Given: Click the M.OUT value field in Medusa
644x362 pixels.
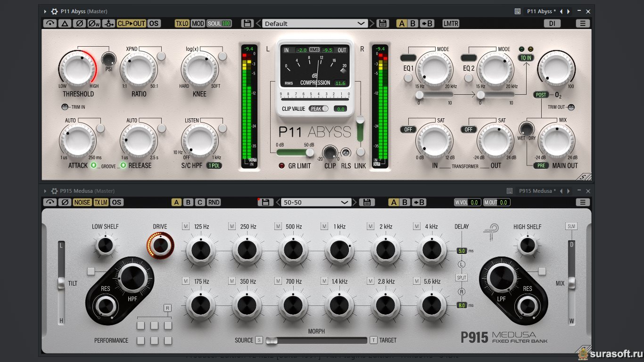Looking at the screenshot, I should click(x=504, y=202).
